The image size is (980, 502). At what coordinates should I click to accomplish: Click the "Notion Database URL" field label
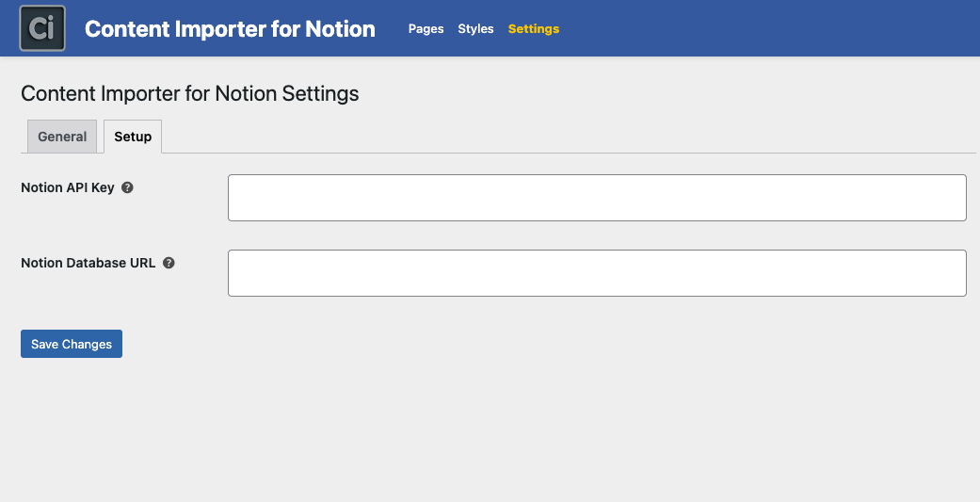(88, 263)
